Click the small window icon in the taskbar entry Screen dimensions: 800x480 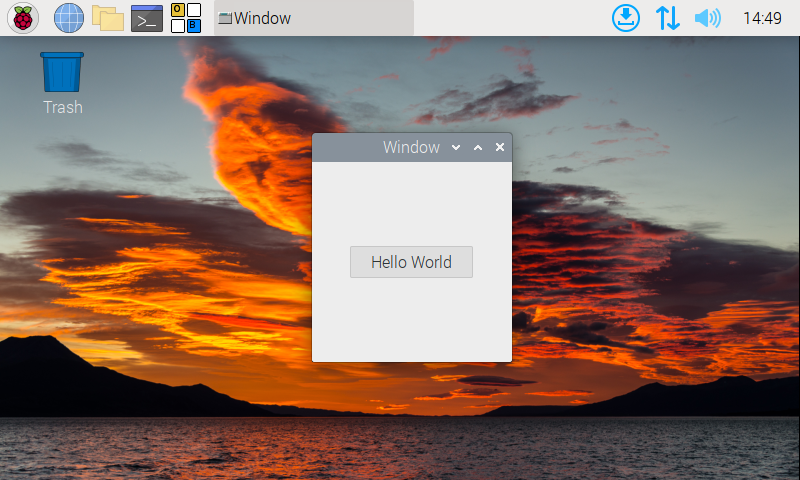point(225,18)
